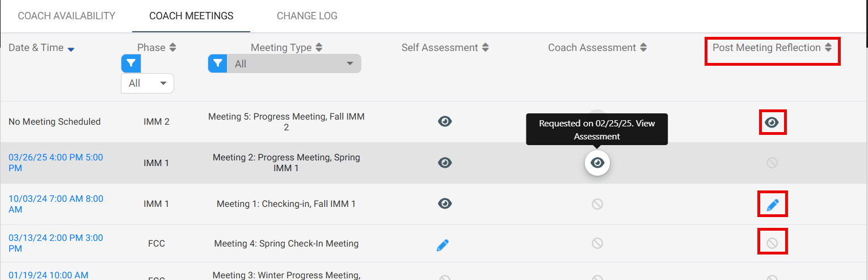This screenshot has width=868, height=280.
Task: Sort the Coach Assessment column
Action: [x=643, y=48]
